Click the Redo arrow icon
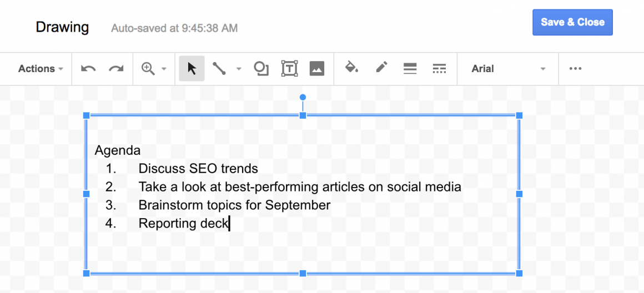 click(116, 68)
